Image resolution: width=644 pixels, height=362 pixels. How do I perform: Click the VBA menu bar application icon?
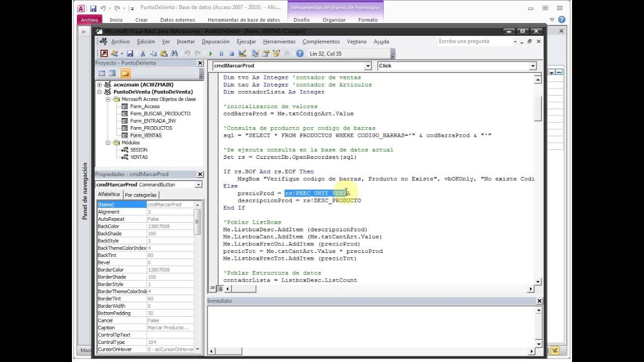coord(103,41)
